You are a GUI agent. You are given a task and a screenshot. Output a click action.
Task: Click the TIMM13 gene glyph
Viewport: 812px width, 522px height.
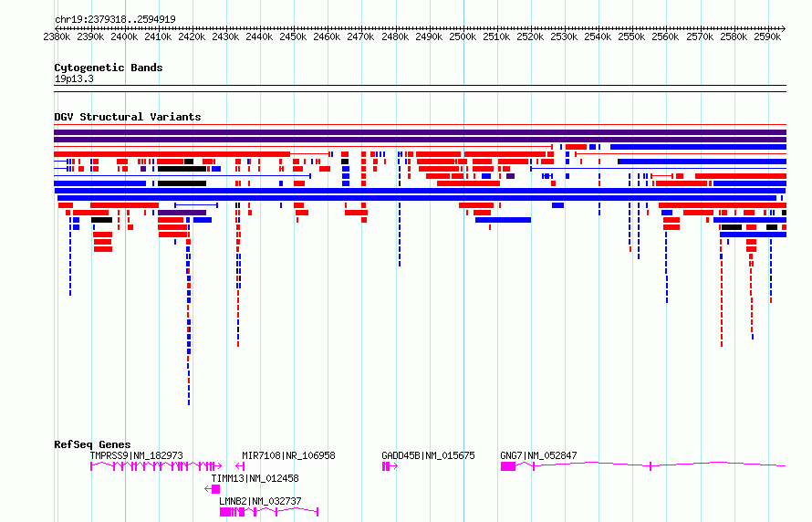click(213, 489)
